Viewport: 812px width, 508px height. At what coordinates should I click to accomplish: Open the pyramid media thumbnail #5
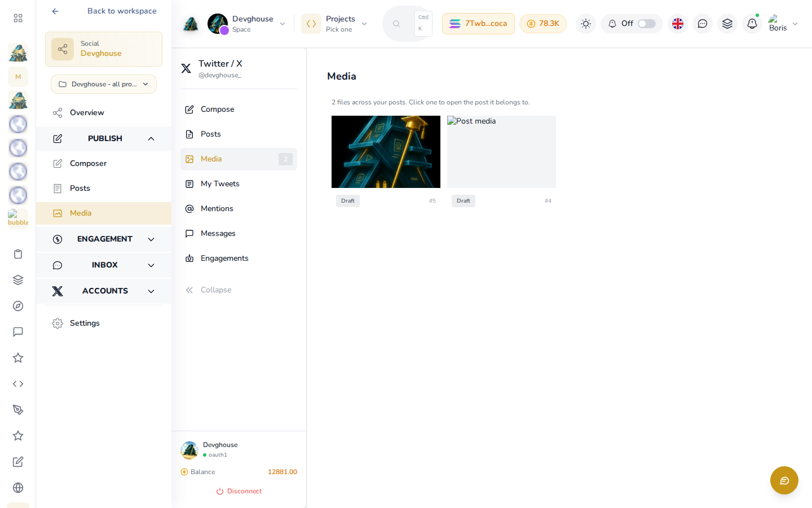coord(386,152)
